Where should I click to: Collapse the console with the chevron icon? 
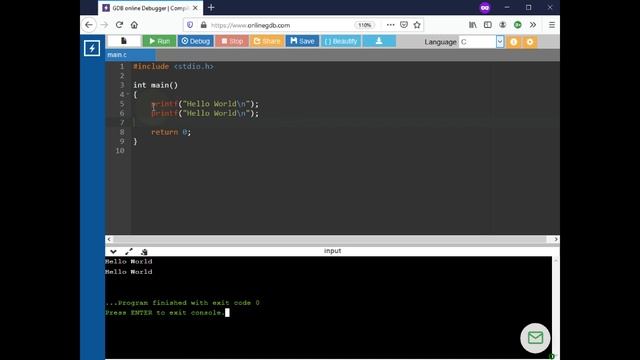[x=113, y=251]
